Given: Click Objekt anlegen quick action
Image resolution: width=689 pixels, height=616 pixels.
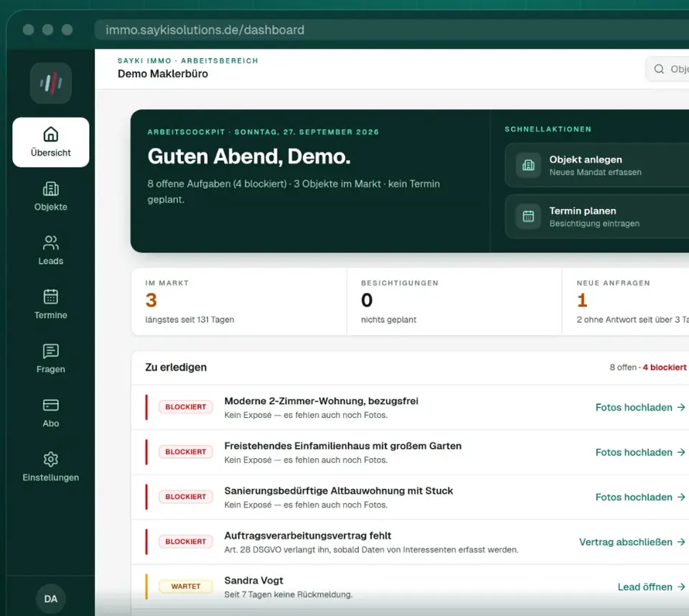Looking at the screenshot, I should [596, 165].
